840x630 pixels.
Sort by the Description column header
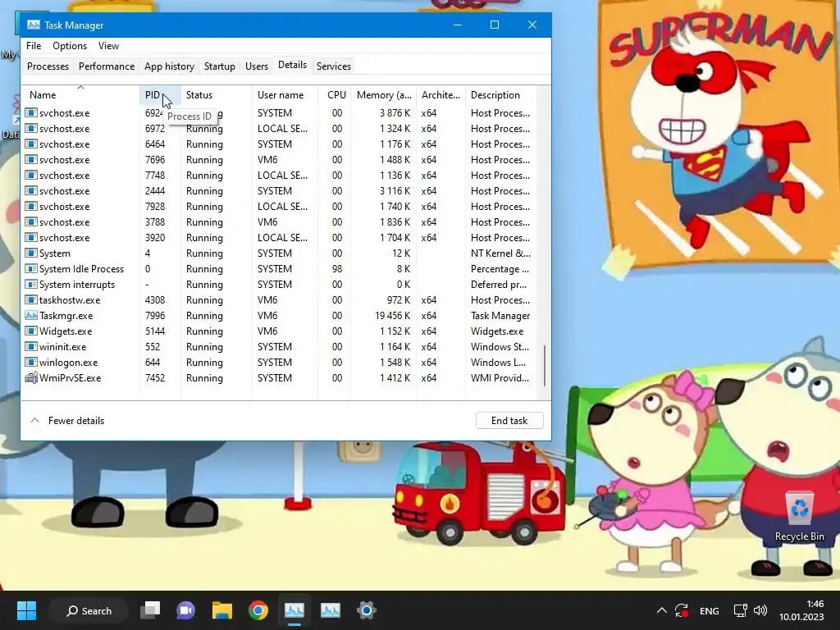(501, 95)
